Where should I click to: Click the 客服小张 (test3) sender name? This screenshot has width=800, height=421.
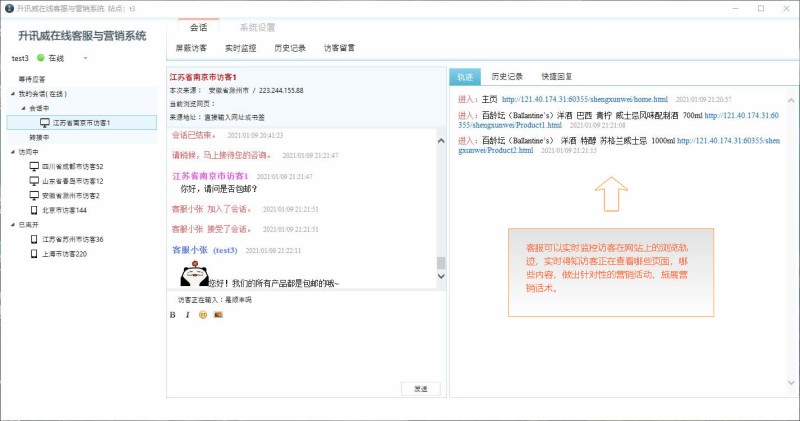(x=205, y=250)
